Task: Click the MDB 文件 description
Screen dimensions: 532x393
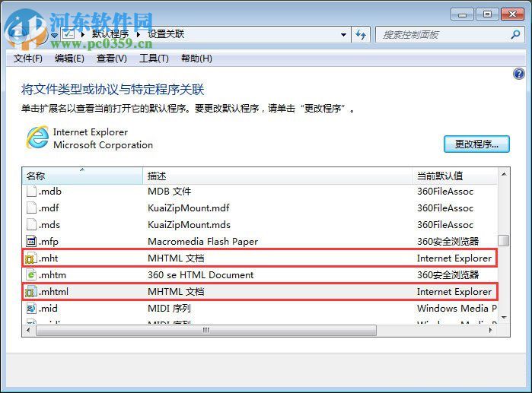Action: 169,192
